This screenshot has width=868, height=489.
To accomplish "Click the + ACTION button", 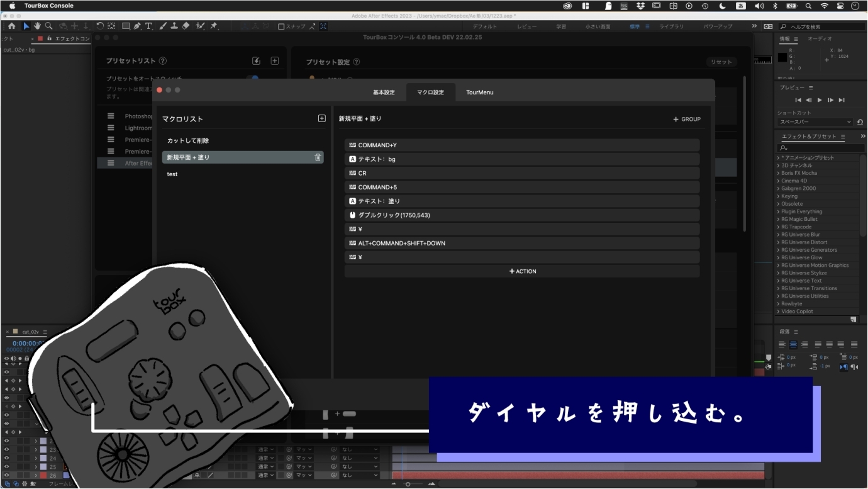I will click(x=522, y=271).
